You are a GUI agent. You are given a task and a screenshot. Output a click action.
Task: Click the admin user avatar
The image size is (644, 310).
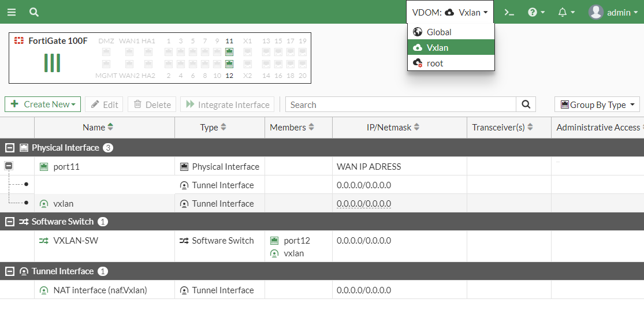(595, 12)
